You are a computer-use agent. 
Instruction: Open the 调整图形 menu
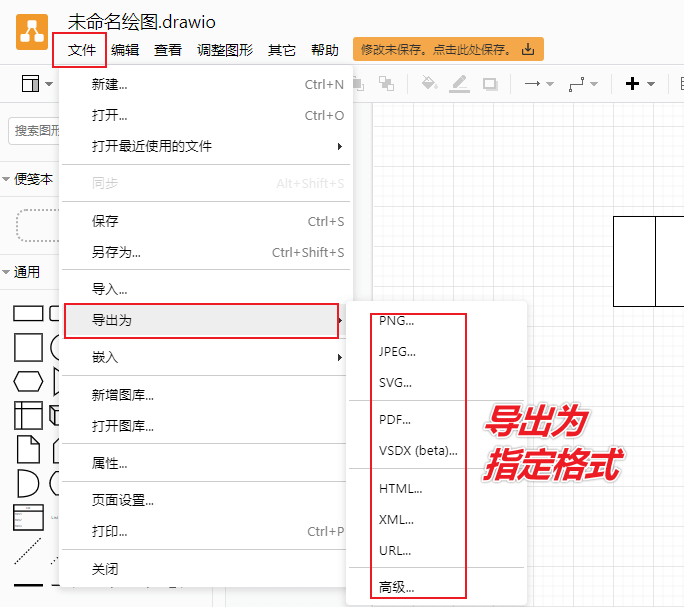[225, 50]
